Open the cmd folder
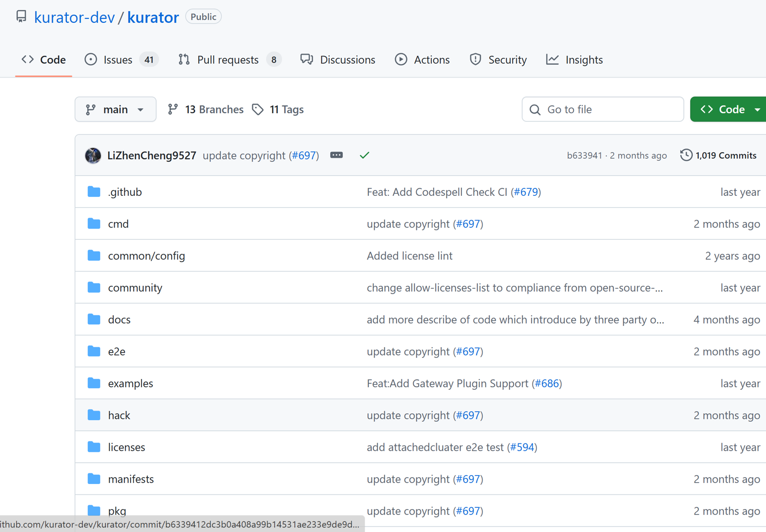 click(118, 223)
